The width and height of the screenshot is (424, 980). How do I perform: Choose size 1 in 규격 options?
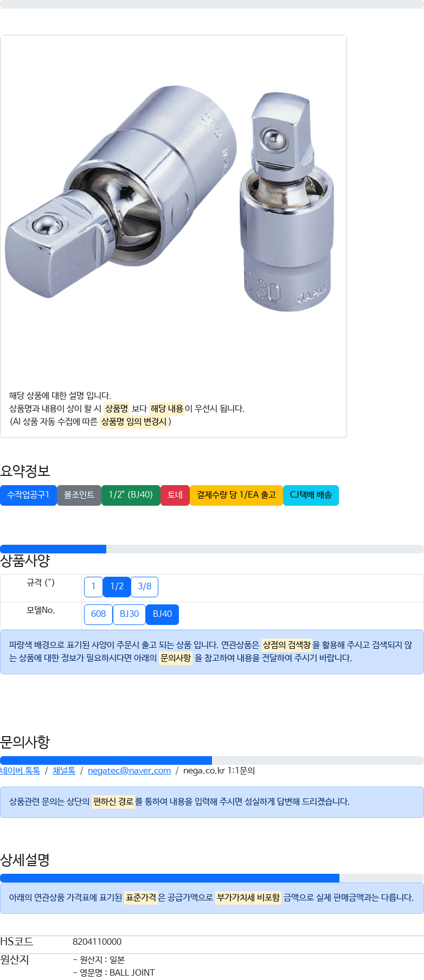coord(93,587)
